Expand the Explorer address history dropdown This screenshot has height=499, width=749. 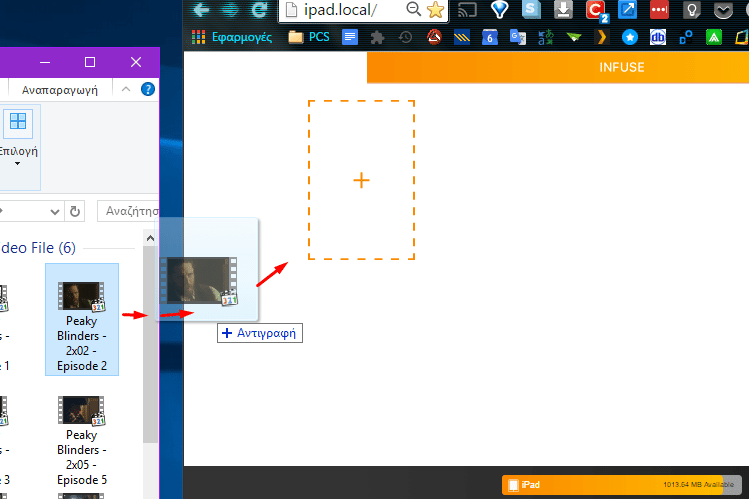54,212
